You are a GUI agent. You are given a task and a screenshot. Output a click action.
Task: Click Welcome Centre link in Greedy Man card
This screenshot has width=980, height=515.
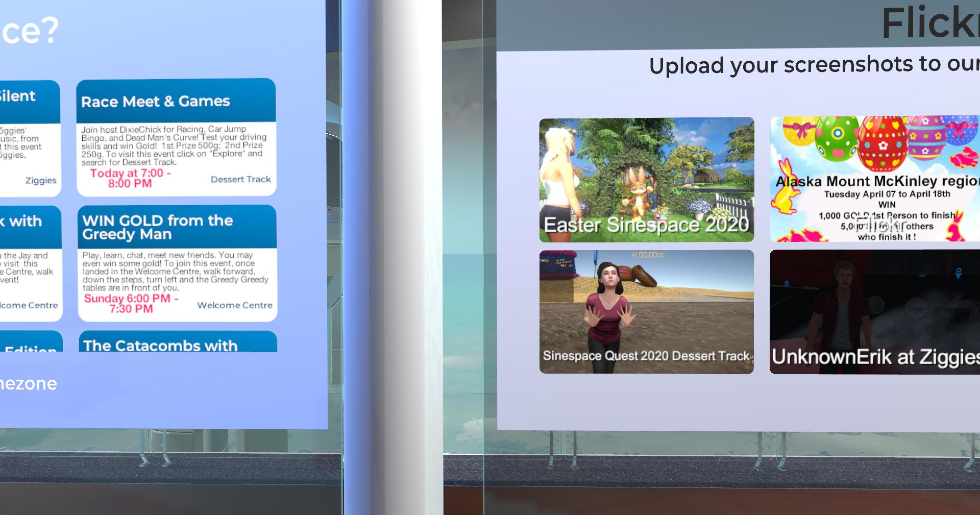coord(234,305)
